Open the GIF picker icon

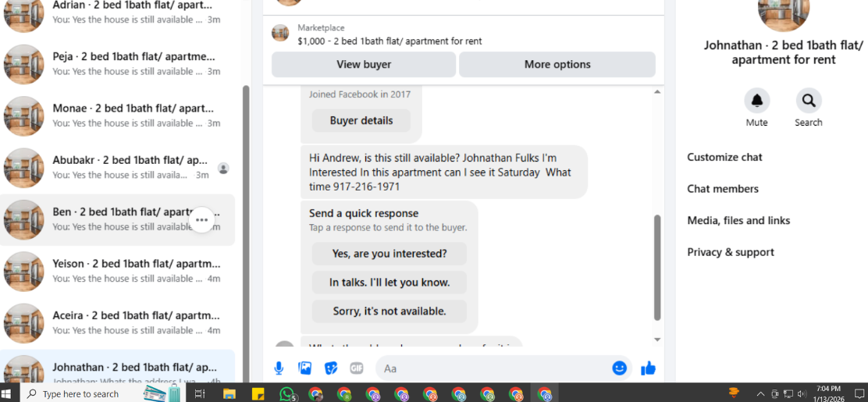357,368
